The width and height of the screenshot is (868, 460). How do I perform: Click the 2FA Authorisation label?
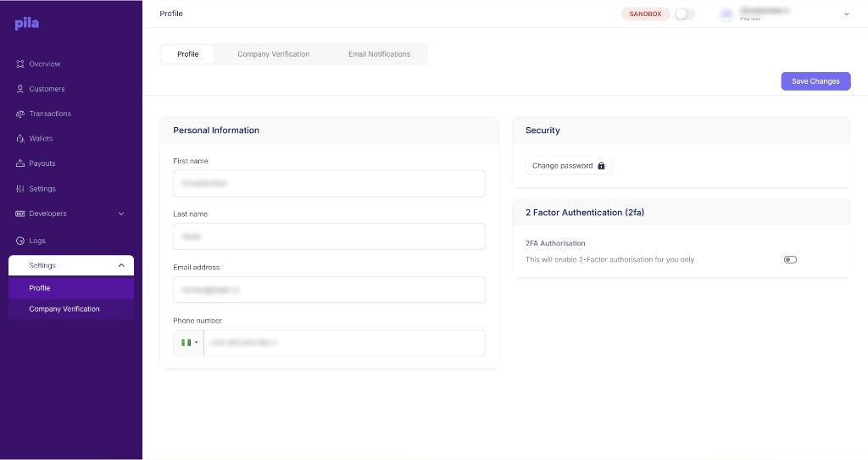(x=555, y=243)
